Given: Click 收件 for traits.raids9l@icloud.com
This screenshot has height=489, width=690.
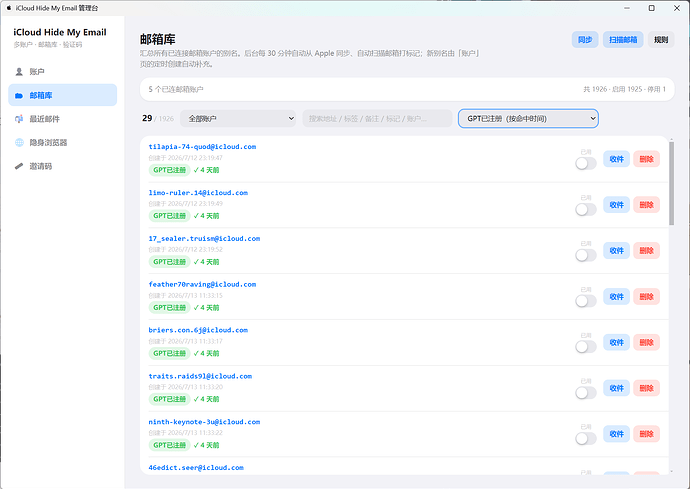Looking at the screenshot, I should click(617, 388).
